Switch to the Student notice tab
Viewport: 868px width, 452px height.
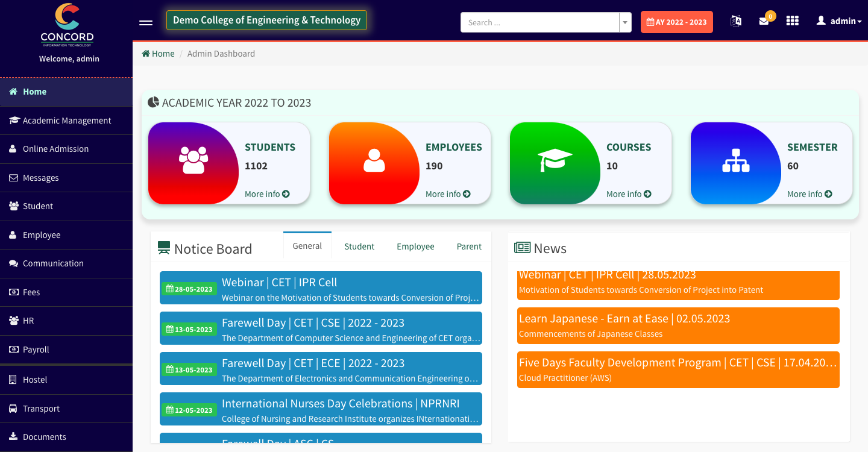(359, 246)
